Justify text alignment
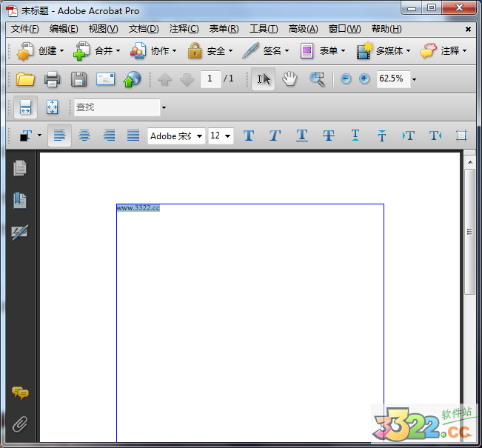 click(133, 136)
